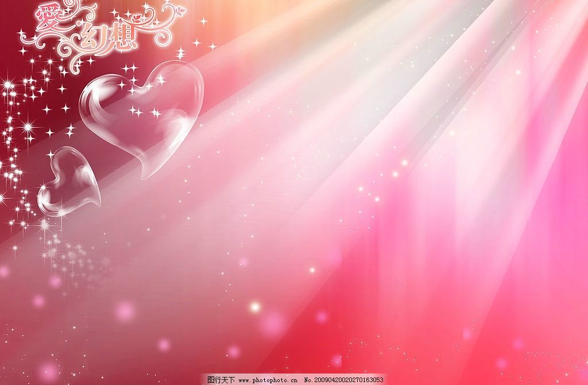Viewport: 588px width, 385px height.
Task: Click the swirl flourish left of 爱
Action: coord(29,39)
